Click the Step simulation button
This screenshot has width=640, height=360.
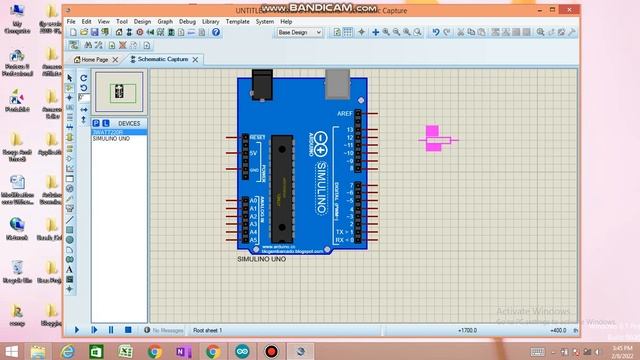[94, 330]
